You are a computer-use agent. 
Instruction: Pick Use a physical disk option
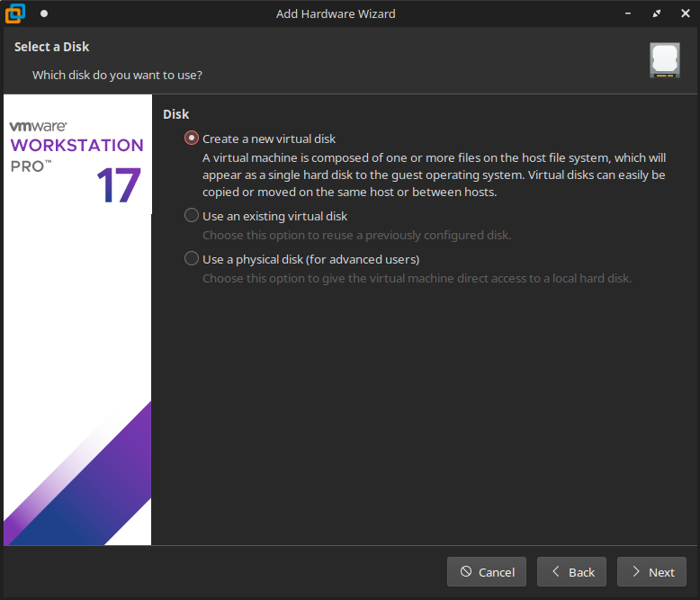[x=191, y=259]
